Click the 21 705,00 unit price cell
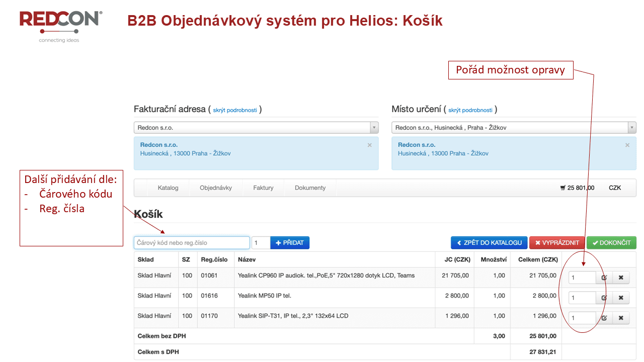This screenshot has width=644, height=362. tap(455, 276)
